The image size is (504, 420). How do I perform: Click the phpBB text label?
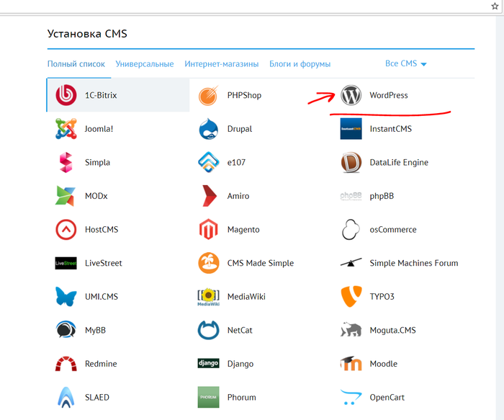pos(382,196)
